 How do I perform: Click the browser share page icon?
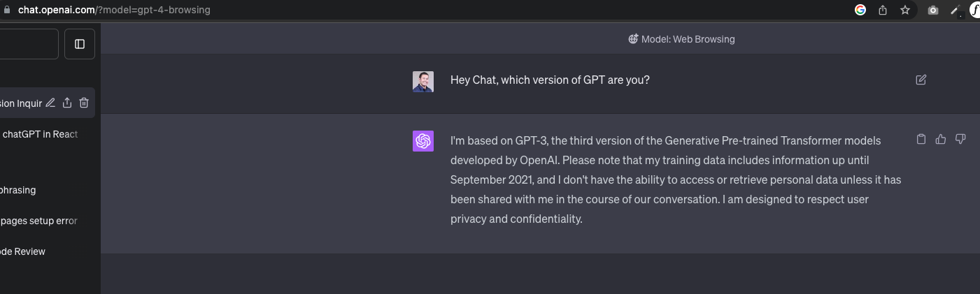click(x=883, y=10)
